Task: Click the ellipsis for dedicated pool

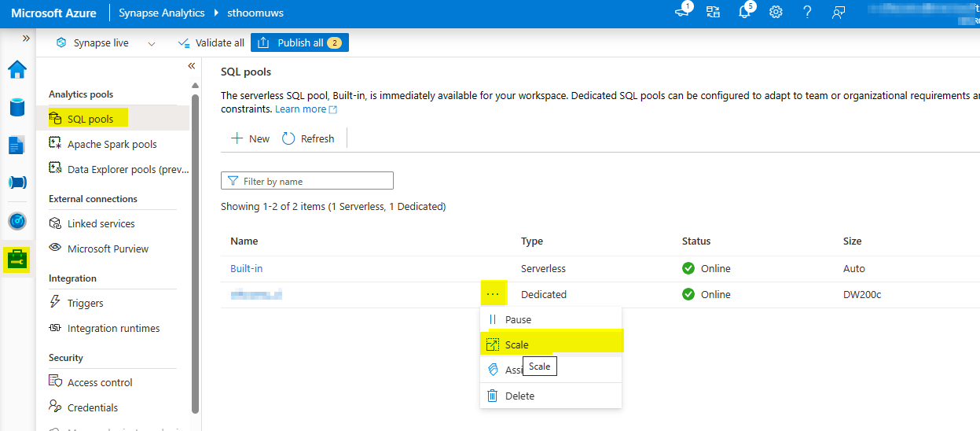Action: (x=493, y=294)
